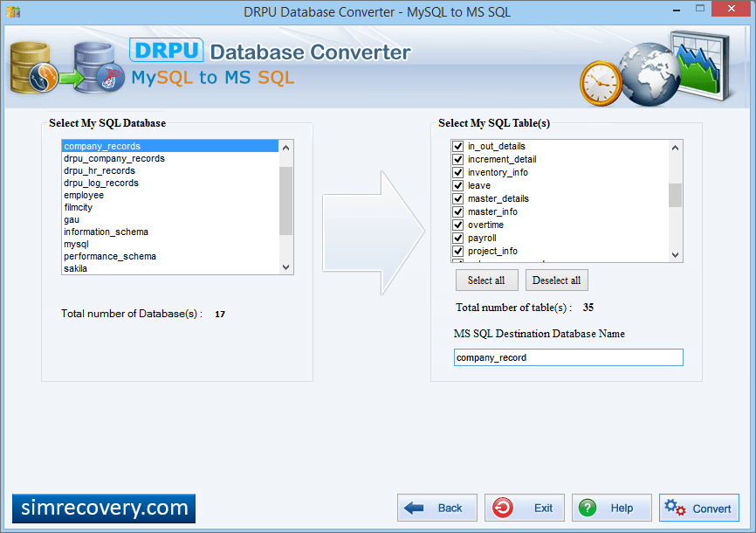Select information_schema database
This screenshot has width=756, height=533.
[171, 232]
